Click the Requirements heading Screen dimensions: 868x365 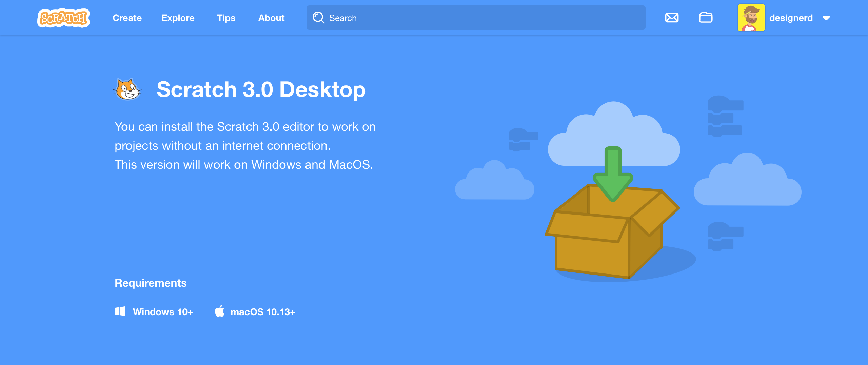coord(151,283)
